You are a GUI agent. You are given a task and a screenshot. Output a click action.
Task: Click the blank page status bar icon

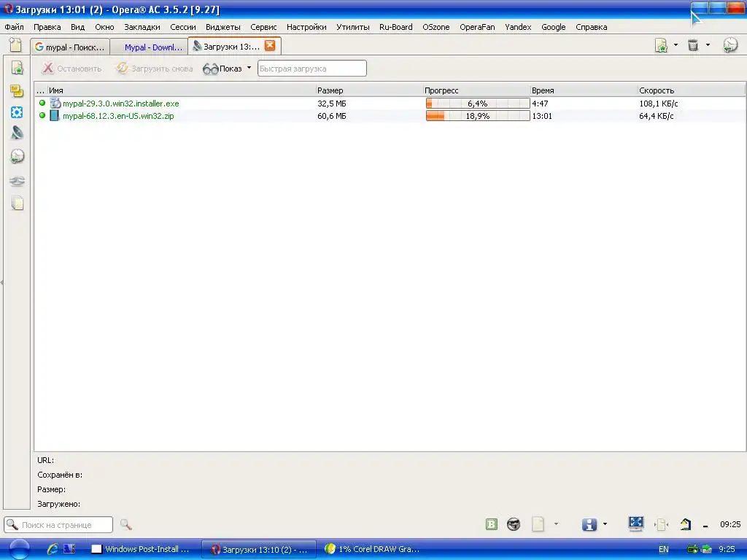pyautogui.click(x=538, y=524)
